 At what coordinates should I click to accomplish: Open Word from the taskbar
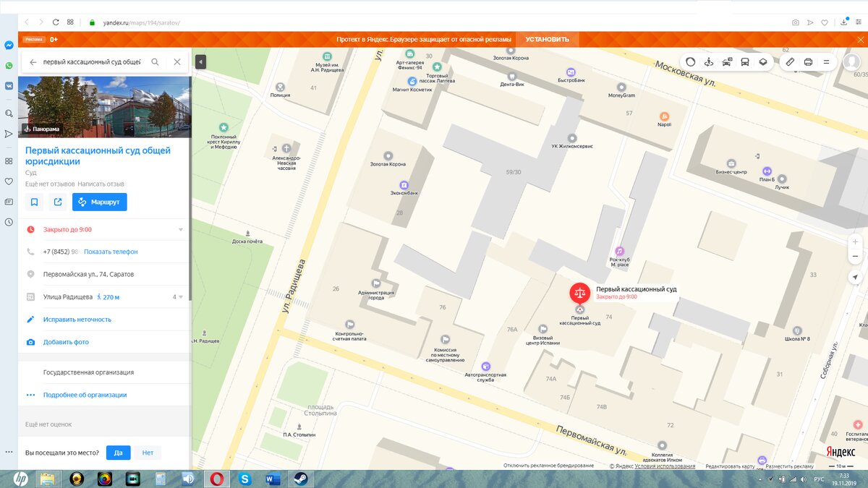pos(272,479)
